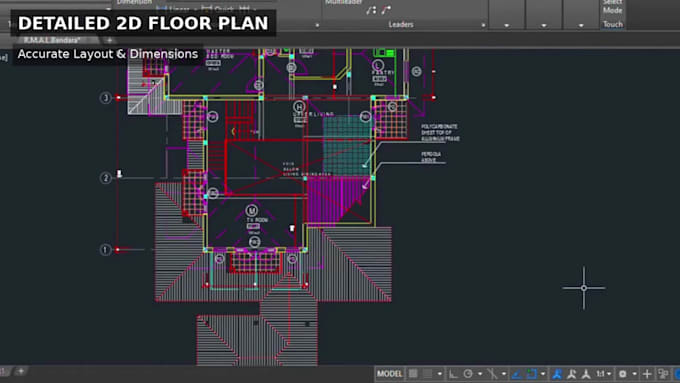Open the R.M.A.L.Bandara drawing file tab
Image resolution: width=680 pixels, height=383 pixels.
[52, 40]
